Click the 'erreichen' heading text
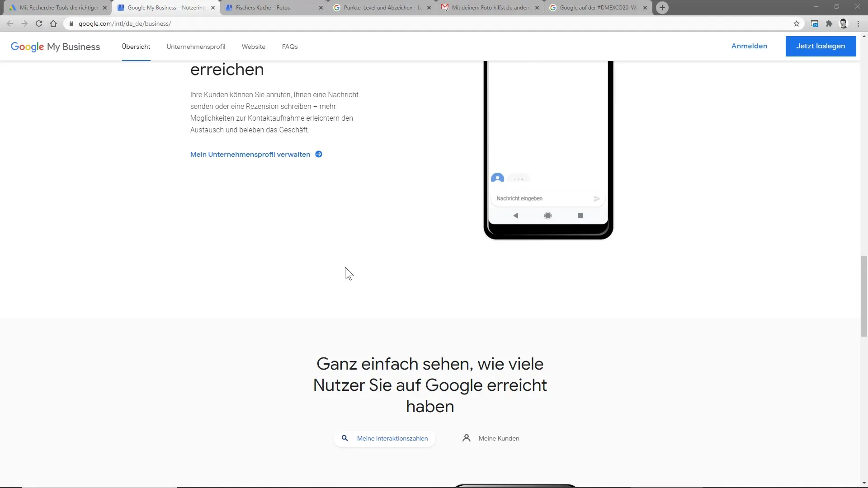Image resolution: width=868 pixels, height=488 pixels. [x=227, y=70]
